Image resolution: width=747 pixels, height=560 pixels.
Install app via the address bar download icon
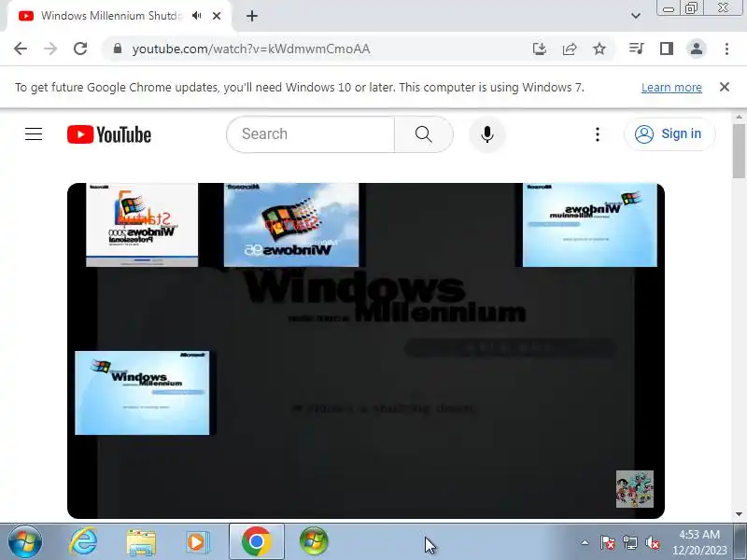[540, 49]
